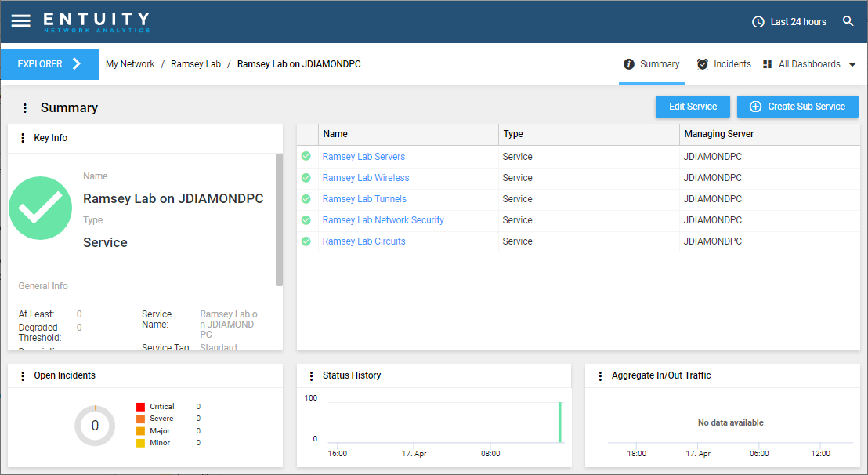Click the red Critical legend swatch
Image resolution: width=868 pixels, height=475 pixels.
coord(140,407)
